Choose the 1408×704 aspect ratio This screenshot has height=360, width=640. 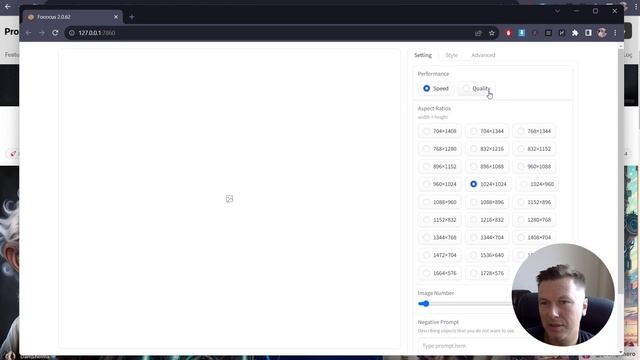[534, 237]
